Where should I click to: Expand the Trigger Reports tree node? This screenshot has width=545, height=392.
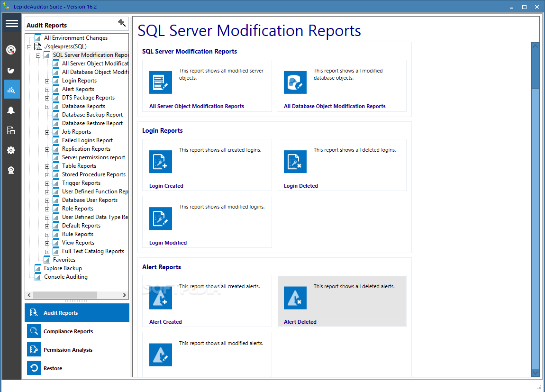pyautogui.click(x=47, y=183)
